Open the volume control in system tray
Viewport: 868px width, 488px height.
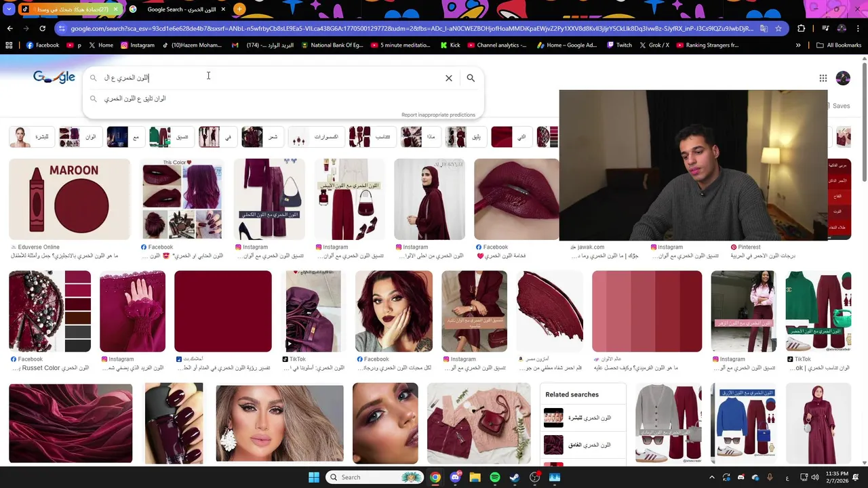pos(814,477)
